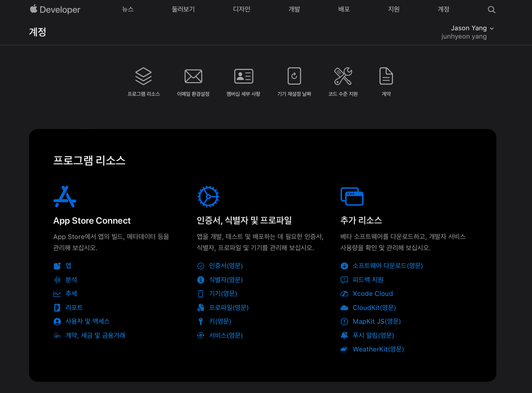
Task: Click the 프로그램 리소스 stacked layers icon
Action: tap(143, 76)
